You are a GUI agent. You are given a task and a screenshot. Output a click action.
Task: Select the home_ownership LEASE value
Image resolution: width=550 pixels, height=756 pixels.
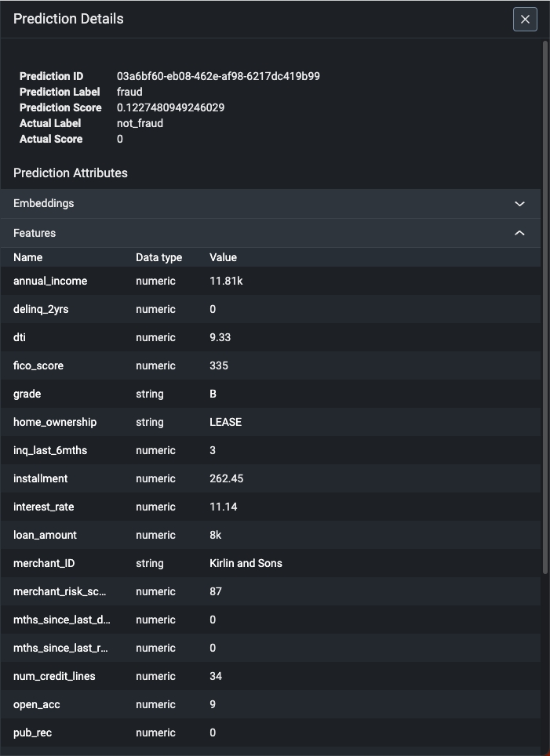[225, 422]
